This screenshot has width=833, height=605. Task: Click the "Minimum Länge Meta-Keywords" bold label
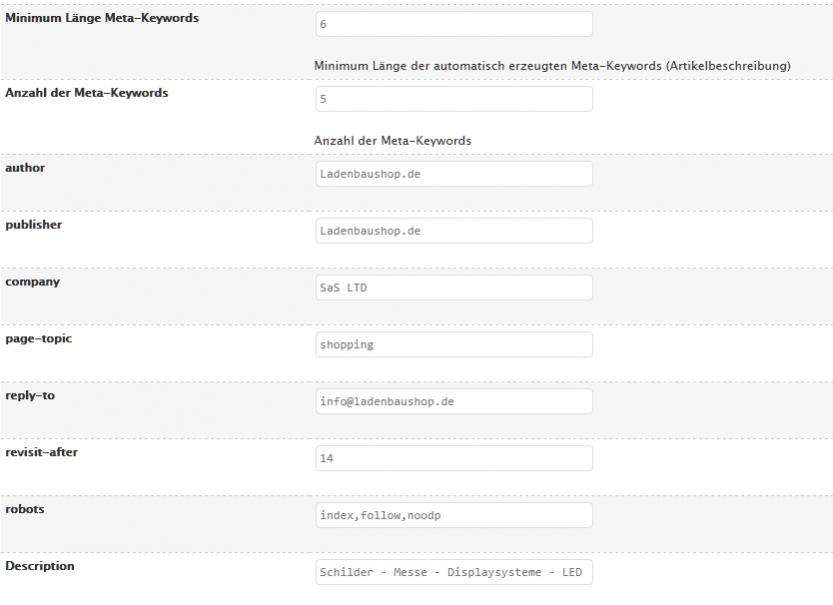click(102, 18)
